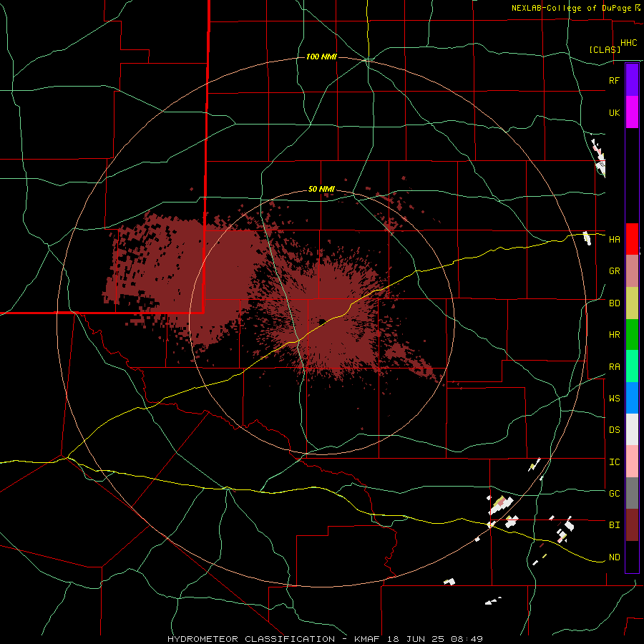Select the WS legend label

[x=614, y=399]
